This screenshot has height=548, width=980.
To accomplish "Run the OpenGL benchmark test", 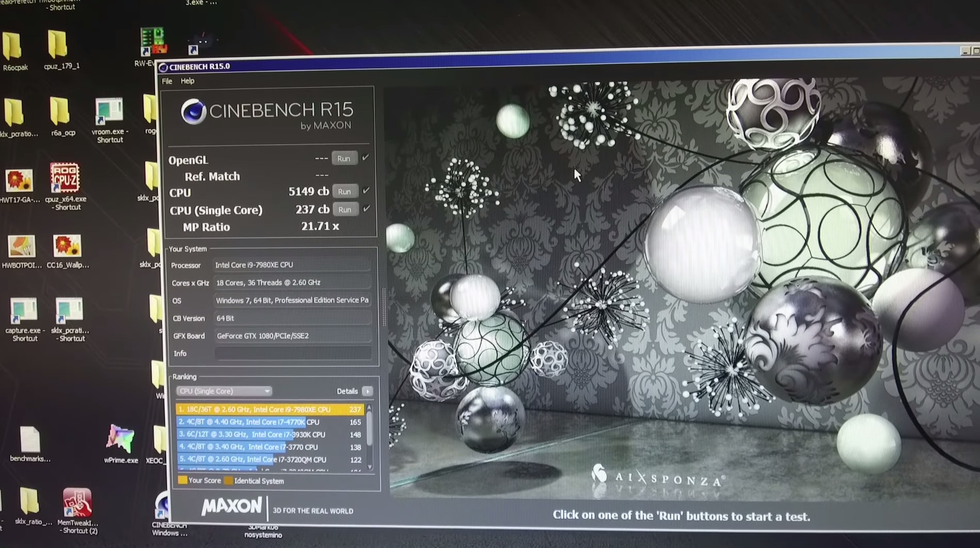I will (344, 159).
